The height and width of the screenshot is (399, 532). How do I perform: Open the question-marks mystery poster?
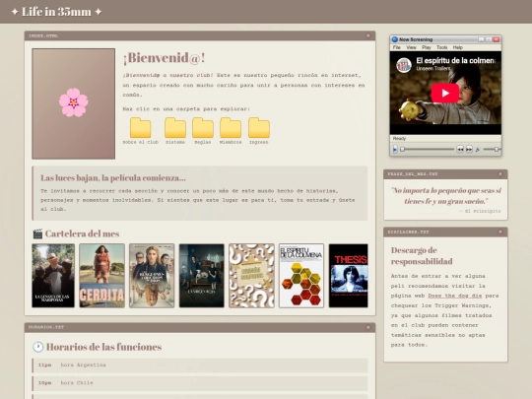251,276
